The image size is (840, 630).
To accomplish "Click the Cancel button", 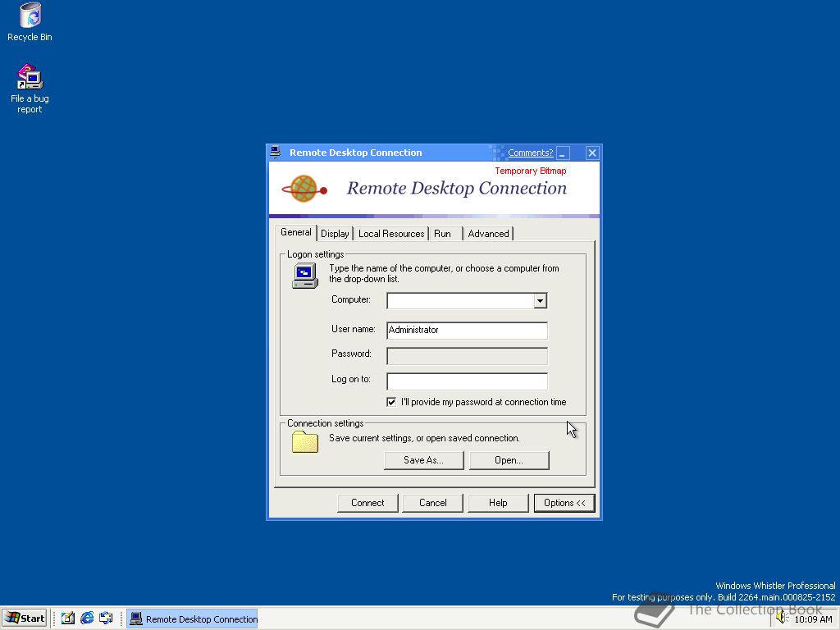I will point(433,503).
